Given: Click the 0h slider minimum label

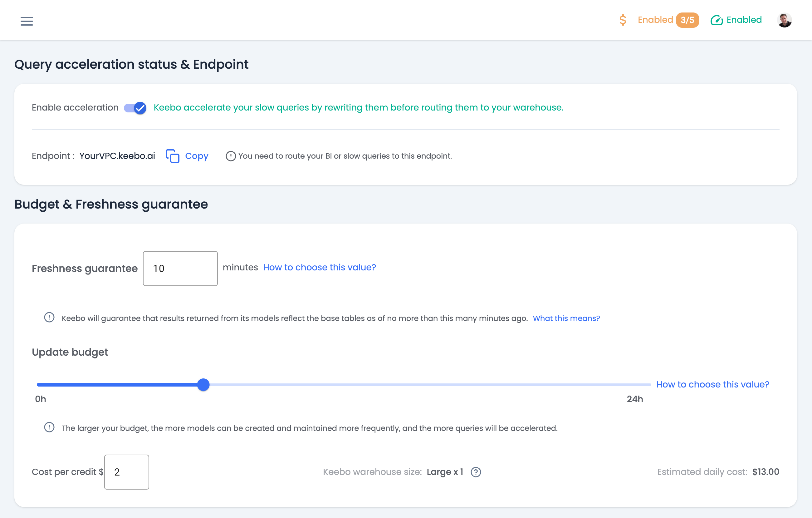Looking at the screenshot, I should pyautogui.click(x=41, y=399).
